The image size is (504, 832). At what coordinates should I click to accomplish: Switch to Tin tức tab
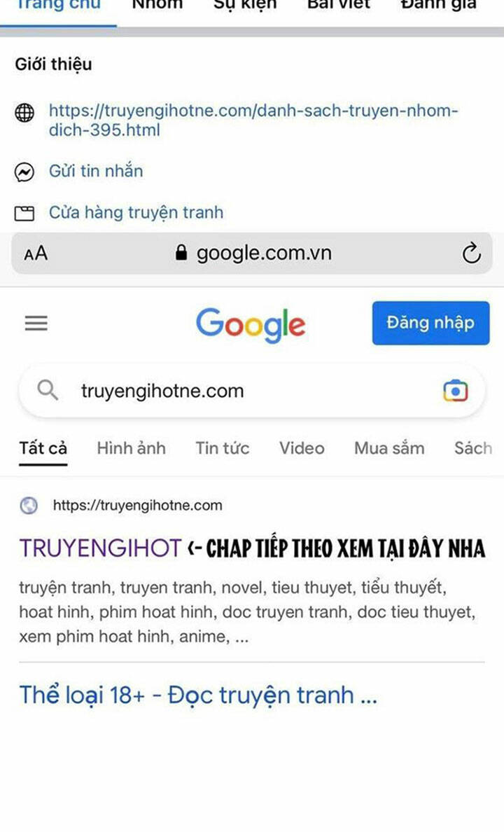click(223, 448)
